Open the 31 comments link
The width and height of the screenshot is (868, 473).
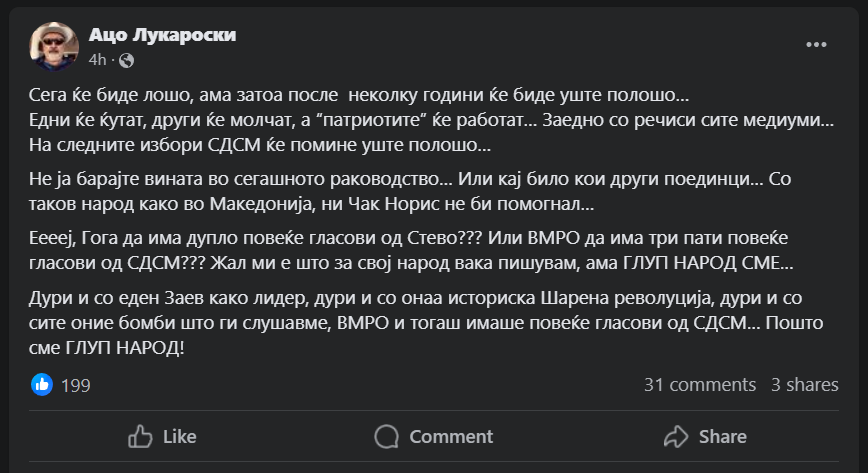(700, 385)
